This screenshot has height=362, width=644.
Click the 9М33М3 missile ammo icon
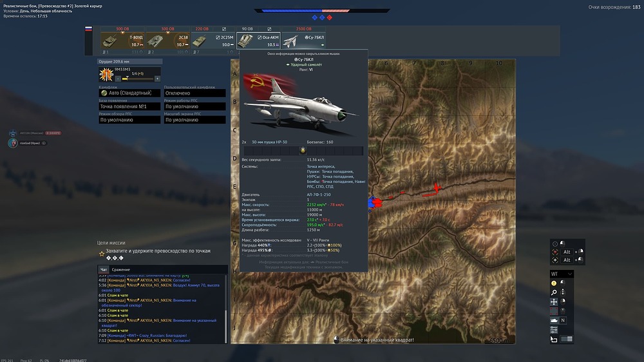click(106, 74)
